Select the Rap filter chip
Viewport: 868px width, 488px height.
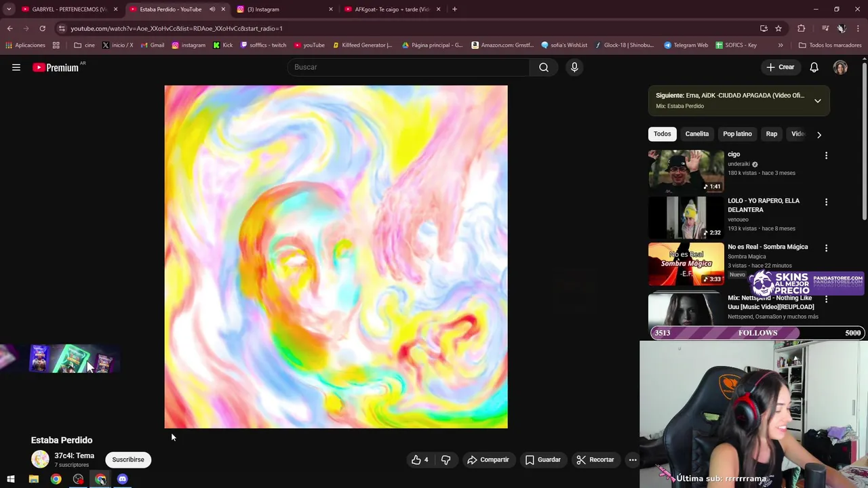tap(772, 134)
